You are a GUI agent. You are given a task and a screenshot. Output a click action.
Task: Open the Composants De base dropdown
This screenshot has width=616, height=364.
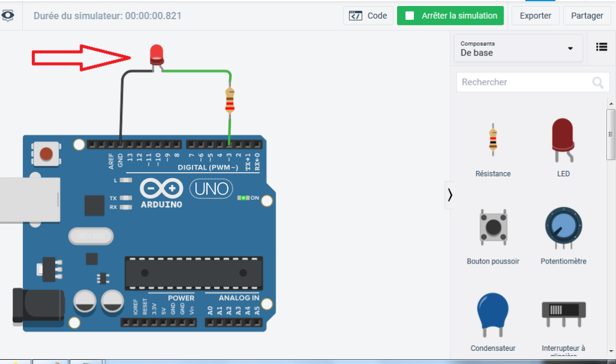coord(517,48)
